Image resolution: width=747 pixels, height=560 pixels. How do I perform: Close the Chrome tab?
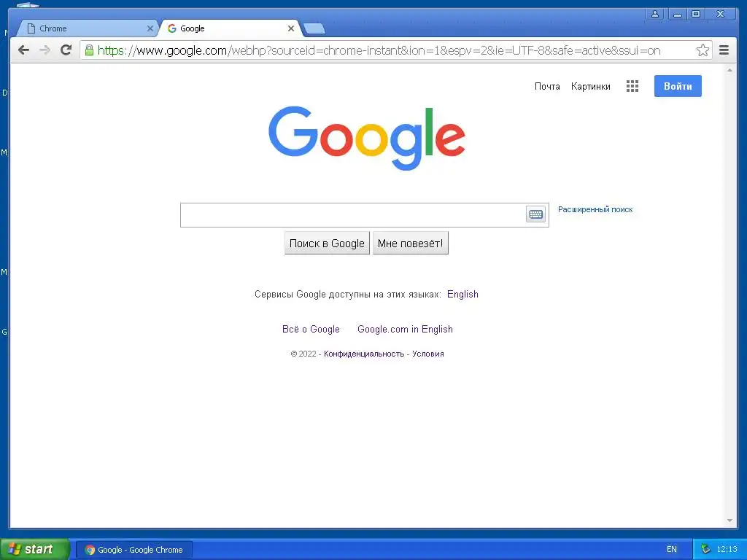click(150, 28)
